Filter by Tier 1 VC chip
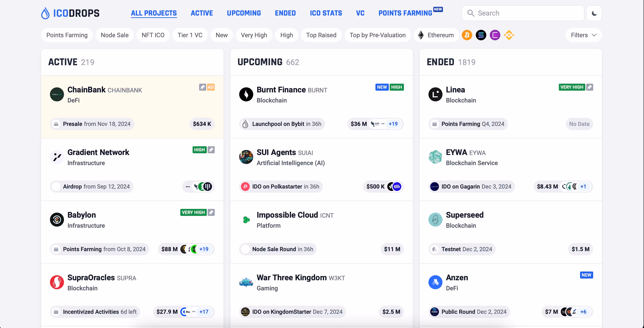The width and height of the screenshot is (644, 328). pos(190,35)
